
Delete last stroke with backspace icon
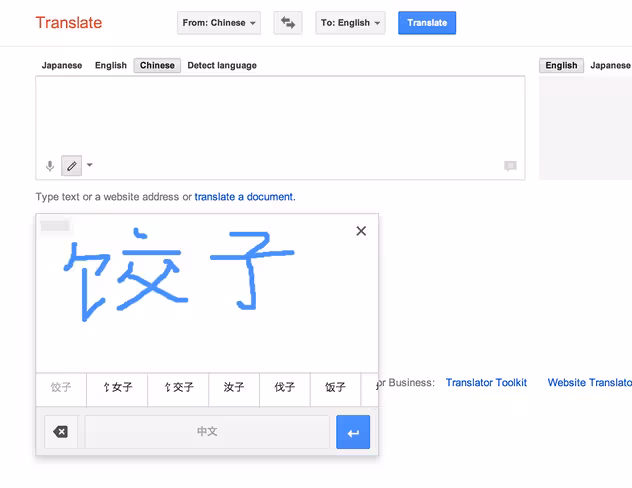(x=60, y=432)
